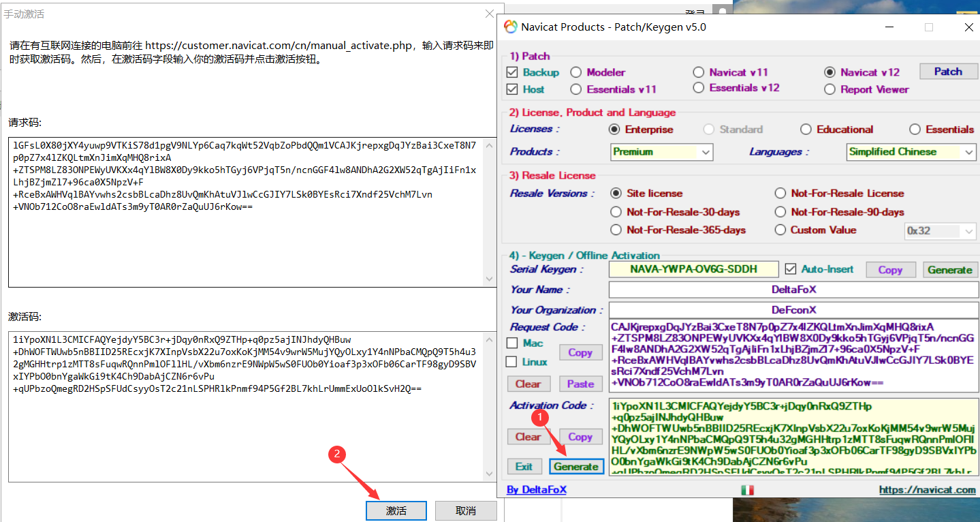Toggle the Auto-Insert checkbox

coord(791,269)
